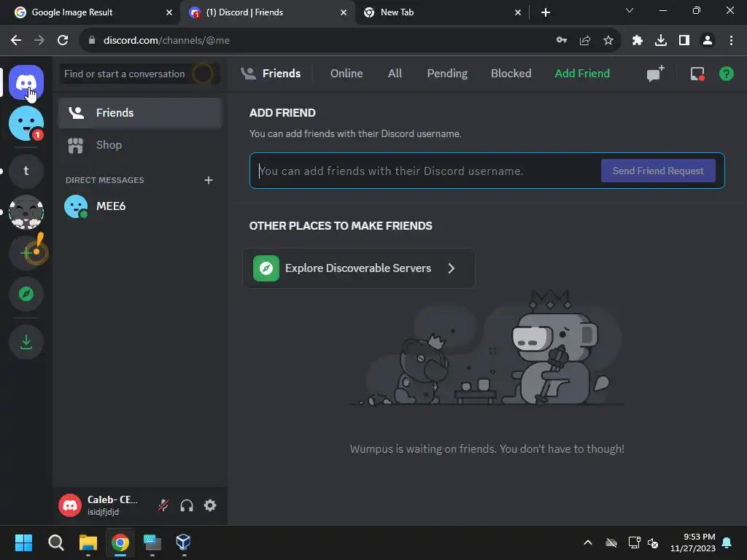
Task: Open New Group DM icon
Action: pos(655,74)
